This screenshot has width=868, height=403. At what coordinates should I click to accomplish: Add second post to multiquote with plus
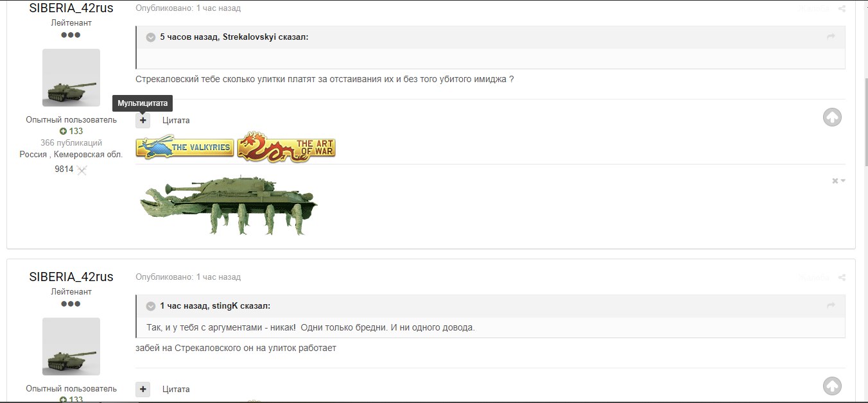143,389
